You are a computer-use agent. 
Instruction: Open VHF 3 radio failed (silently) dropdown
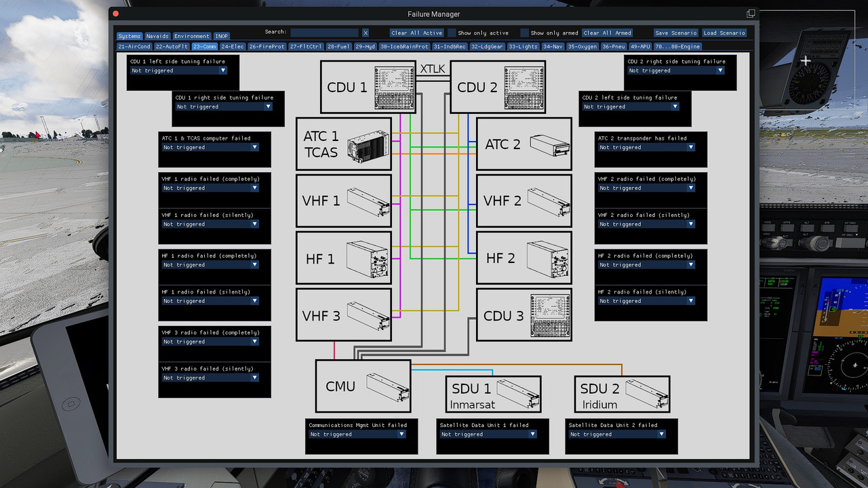(210, 378)
